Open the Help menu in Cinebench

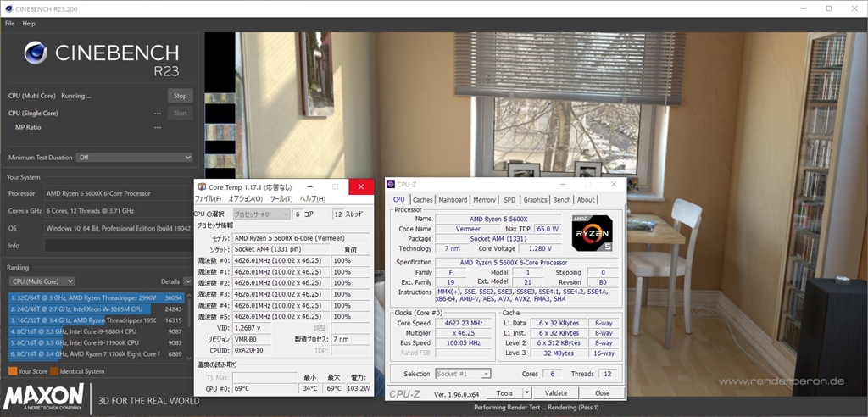click(29, 24)
